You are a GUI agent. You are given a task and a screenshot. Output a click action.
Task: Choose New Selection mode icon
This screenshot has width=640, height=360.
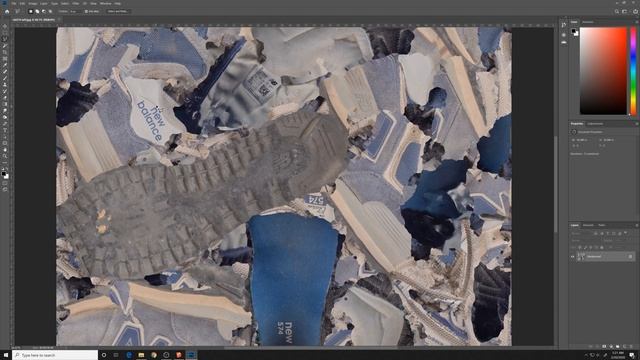pyautogui.click(x=31, y=11)
